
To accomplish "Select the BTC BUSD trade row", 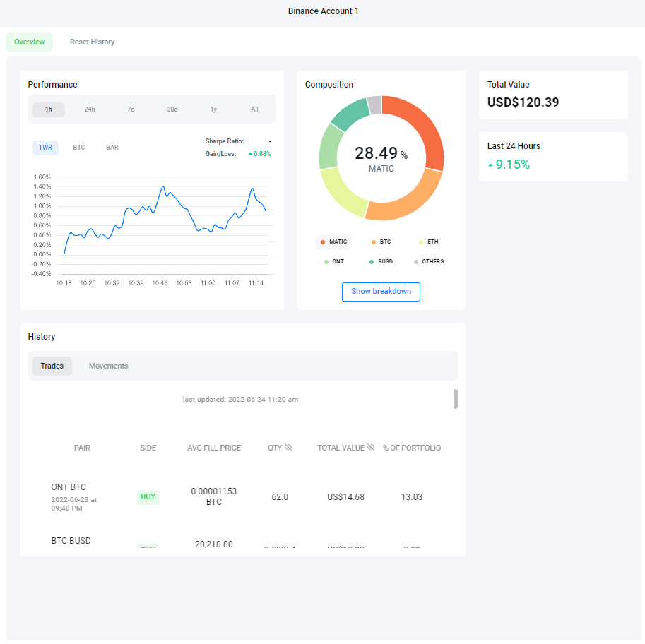I will [x=243, y=539].
